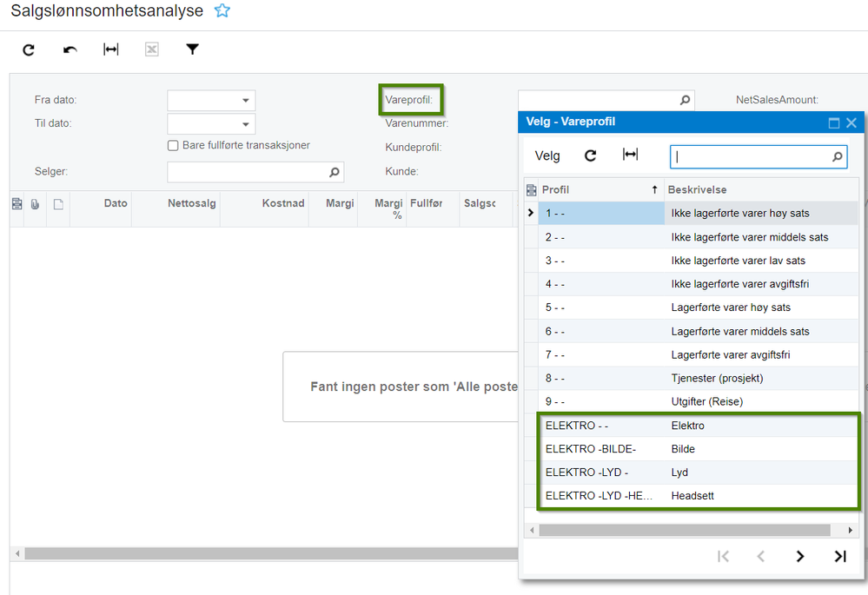The width and height of the screenshot is (868, 595).
Task: Click the attachments paperclip column icon
Action: point(35,204)
